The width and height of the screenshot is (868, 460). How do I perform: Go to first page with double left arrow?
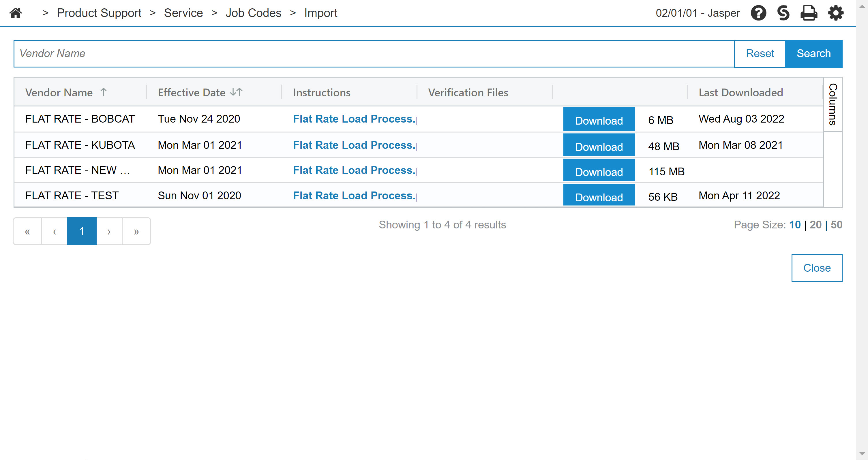(27, 231)
